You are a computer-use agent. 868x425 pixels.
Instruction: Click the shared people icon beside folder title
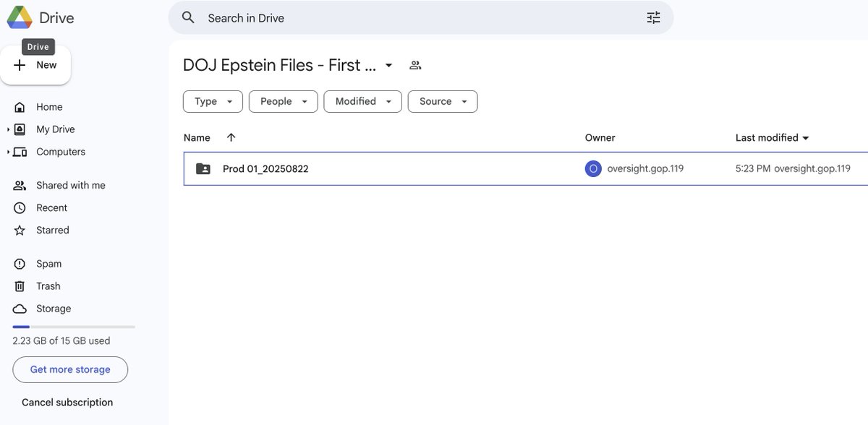pos(415,65)
